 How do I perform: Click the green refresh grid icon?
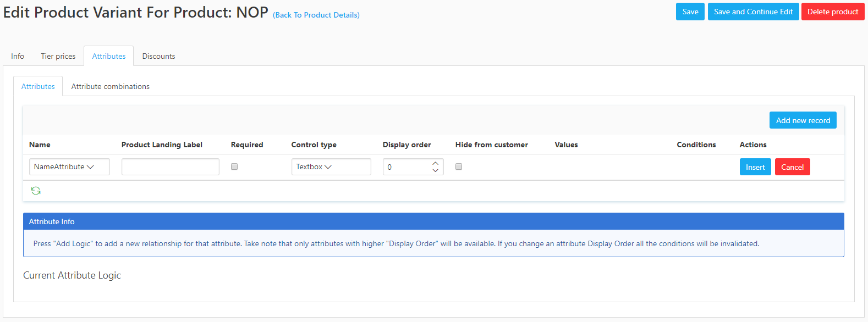36,191
